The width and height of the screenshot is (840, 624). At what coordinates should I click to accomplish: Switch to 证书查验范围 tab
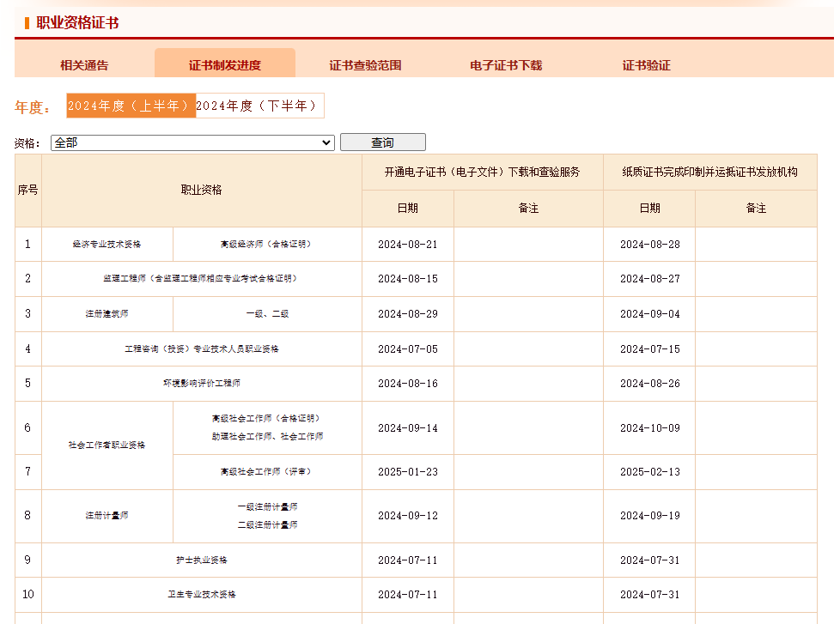365,65
